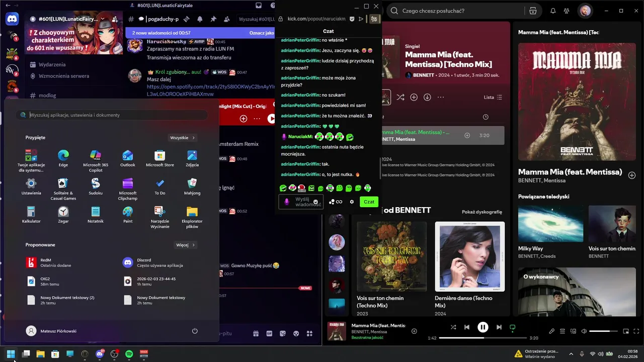Toggle Spotify shuffle in player bar

pos(453,327)
